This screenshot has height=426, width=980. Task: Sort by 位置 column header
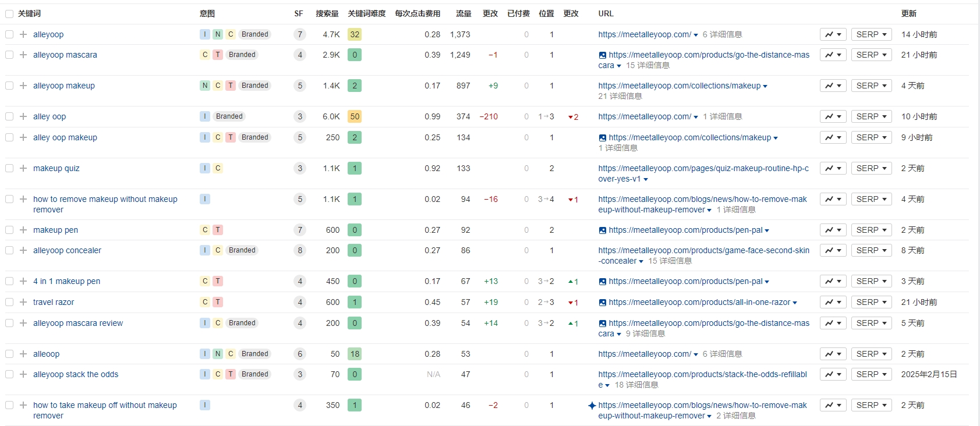pos(546,13)
